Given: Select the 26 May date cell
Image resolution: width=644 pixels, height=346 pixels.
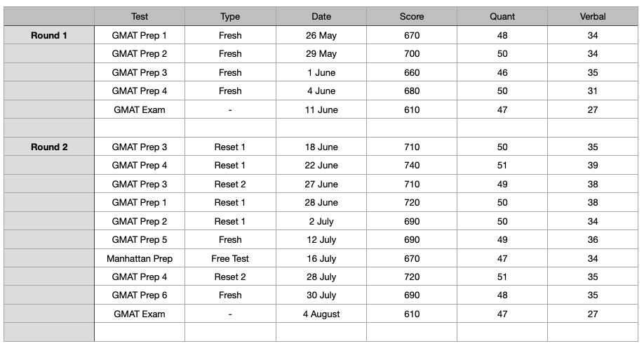Looking at the screenshot, I should pos(321,35).
